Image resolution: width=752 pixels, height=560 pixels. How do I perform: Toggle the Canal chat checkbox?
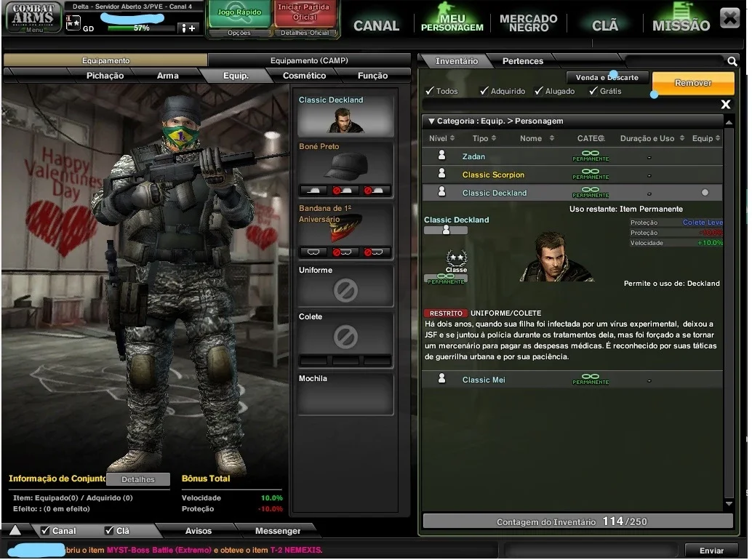[x=45, y=530]
